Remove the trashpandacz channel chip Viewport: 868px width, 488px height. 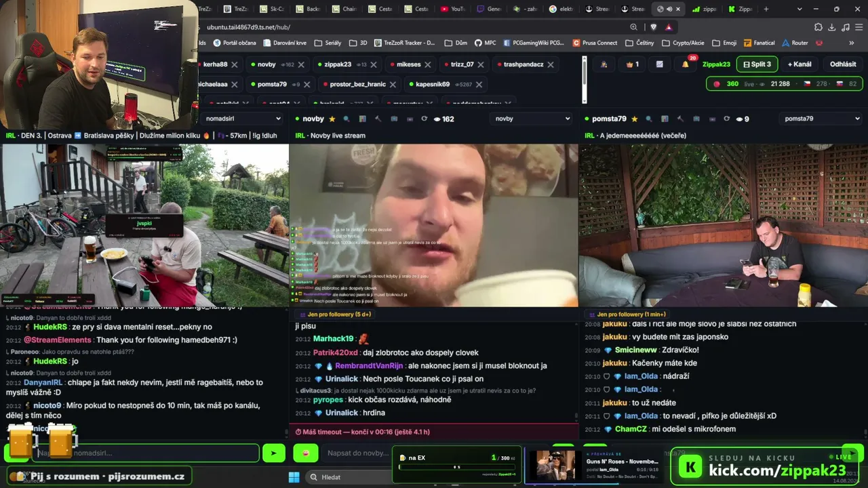pyautogui.click(x=551, y=64)
